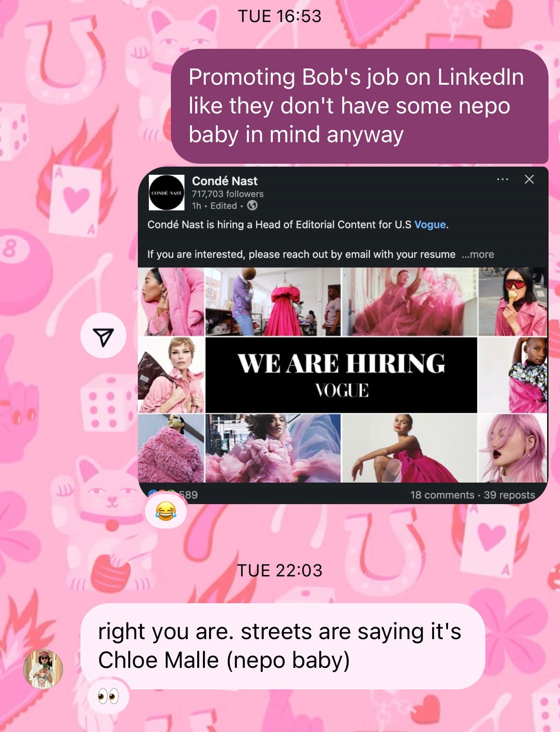Open the Condé Nast page name

(x=224, y=181)
